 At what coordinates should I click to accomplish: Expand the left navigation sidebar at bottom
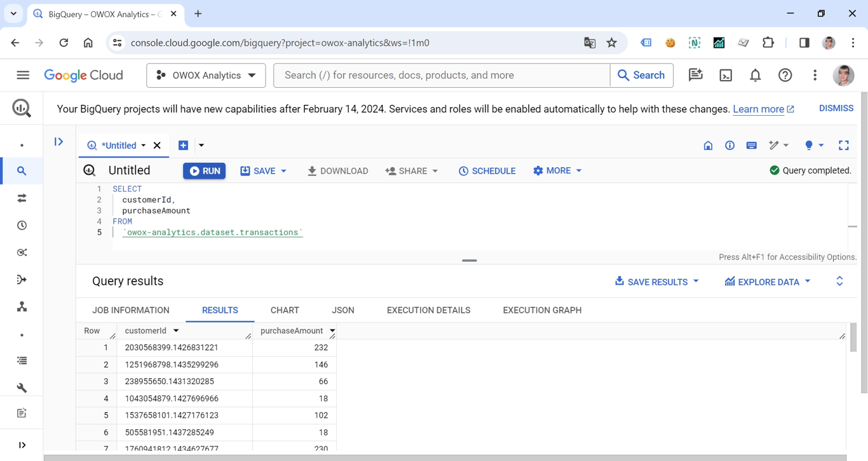point(22,445)
